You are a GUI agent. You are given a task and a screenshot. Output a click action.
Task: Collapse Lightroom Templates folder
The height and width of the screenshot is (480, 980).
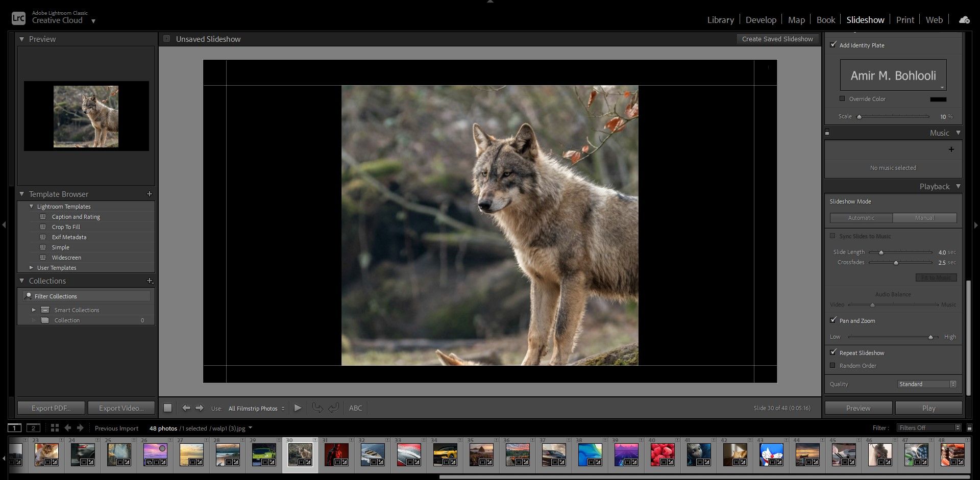pyautogui.click(x=32, y=207)
